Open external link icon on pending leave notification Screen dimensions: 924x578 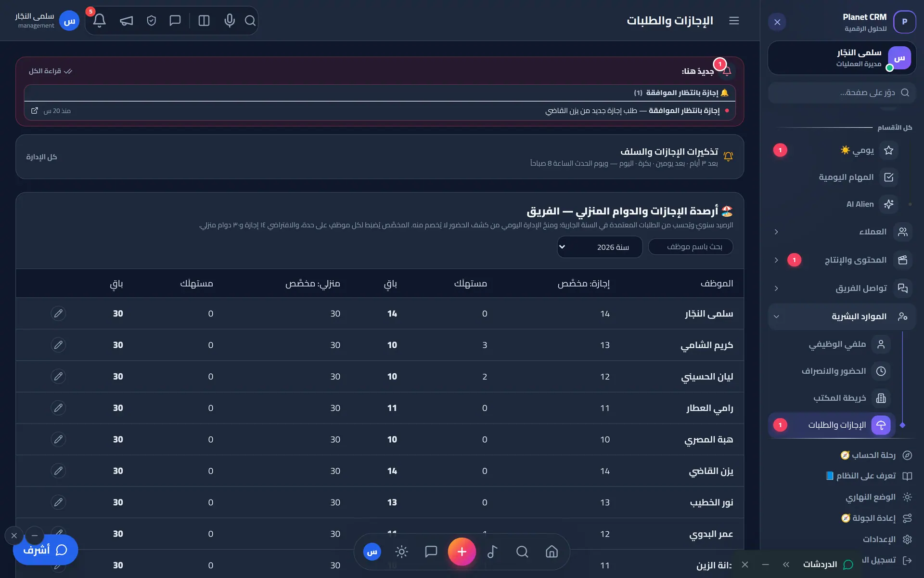[x=35, y=111]
